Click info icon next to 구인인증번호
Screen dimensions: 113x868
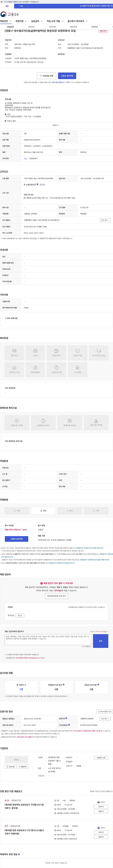[69, 725]
